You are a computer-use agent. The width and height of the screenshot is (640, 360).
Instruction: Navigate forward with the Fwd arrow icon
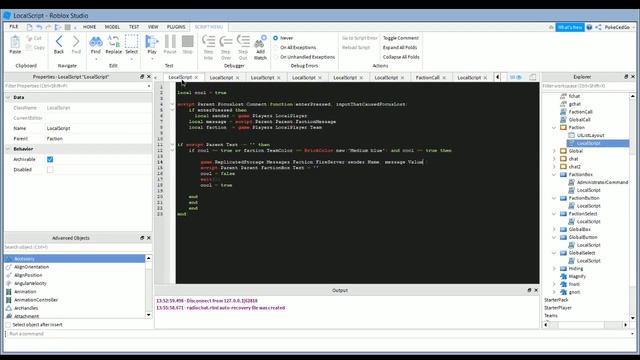click(x=76, y=42)
